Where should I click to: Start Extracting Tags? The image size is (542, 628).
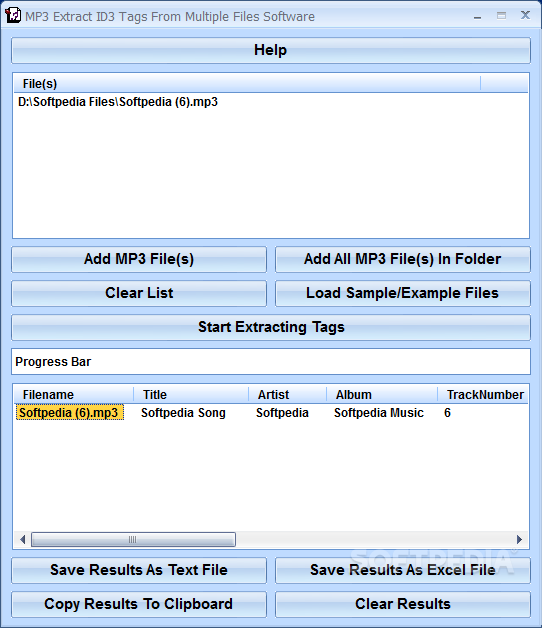click(271, 327)
